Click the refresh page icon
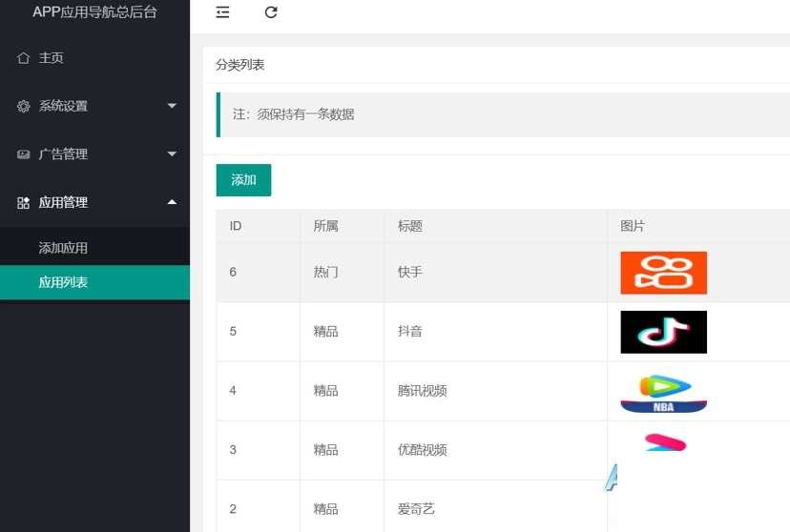The width and height of the screenshot is (790, 532). pos(271,12)
